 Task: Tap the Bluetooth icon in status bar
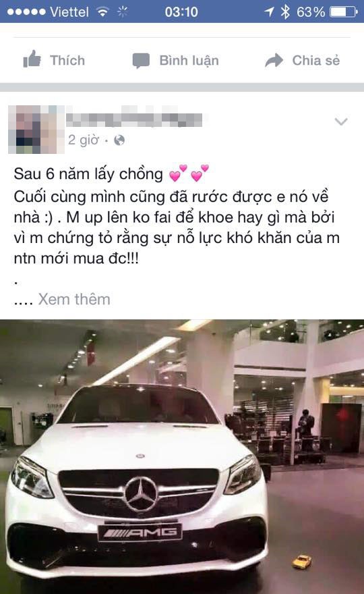[285, 11]
